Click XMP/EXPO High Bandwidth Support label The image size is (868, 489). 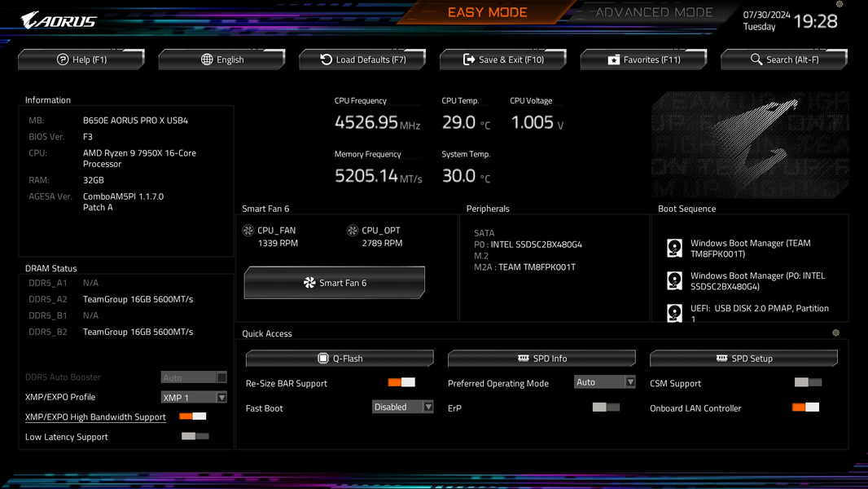pyautogui.click(x=95, y=417)
